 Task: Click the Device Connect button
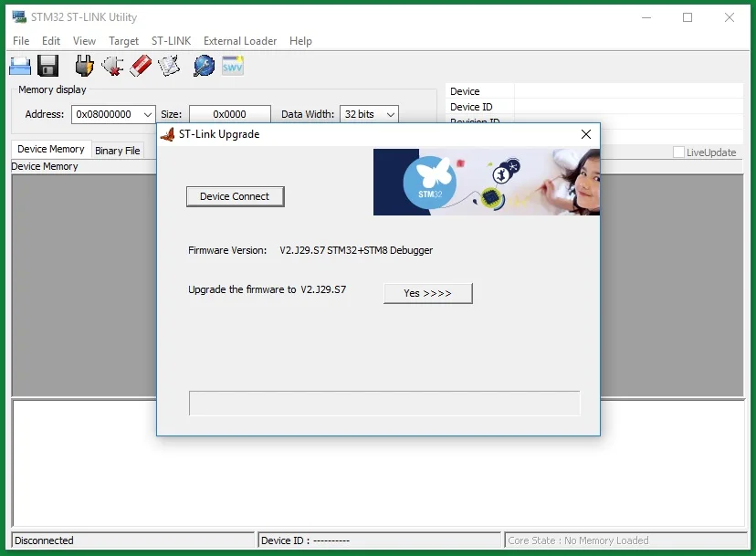point(235,197)
